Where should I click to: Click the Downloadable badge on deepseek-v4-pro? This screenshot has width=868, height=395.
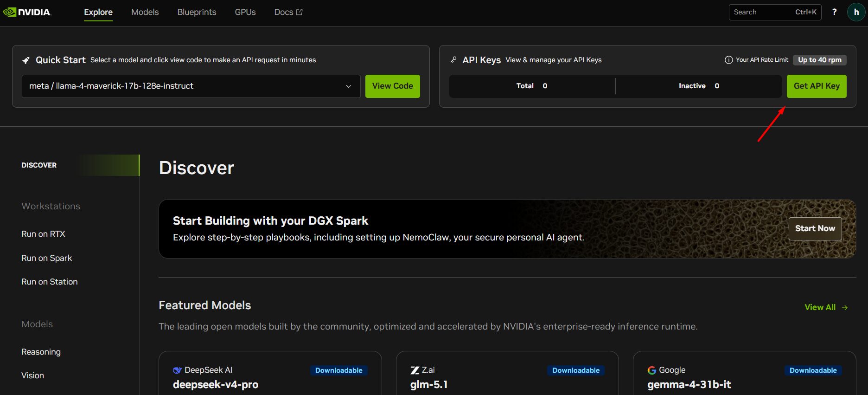click(x=339, y=370)
